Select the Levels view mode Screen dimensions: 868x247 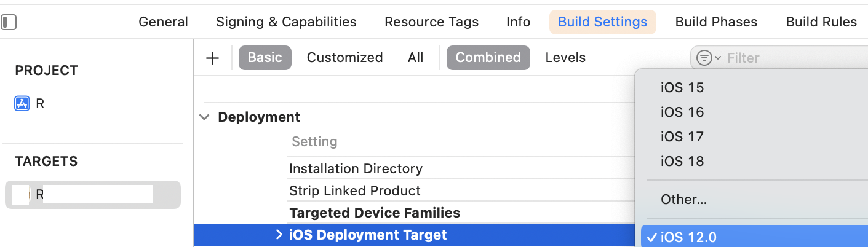[565, 58]
